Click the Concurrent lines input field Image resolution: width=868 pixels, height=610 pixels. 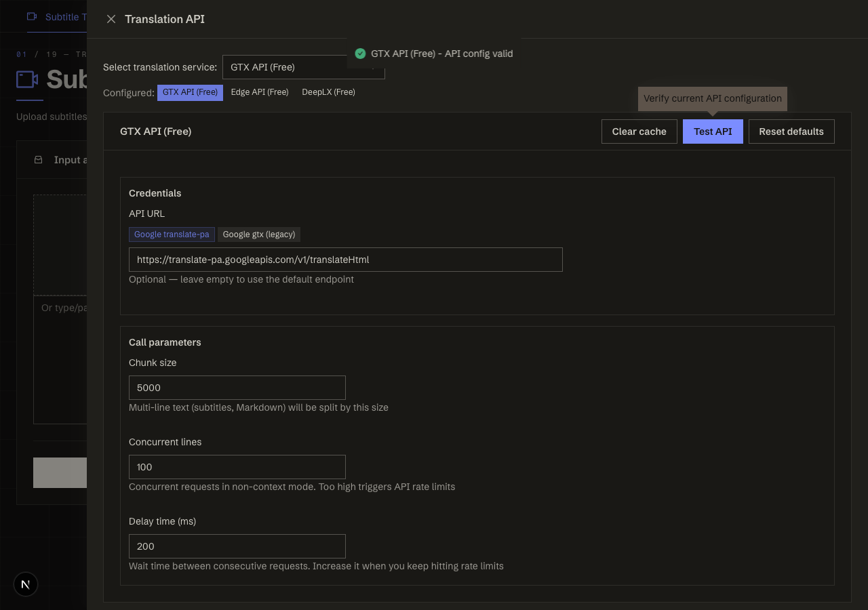click(237, 467)
